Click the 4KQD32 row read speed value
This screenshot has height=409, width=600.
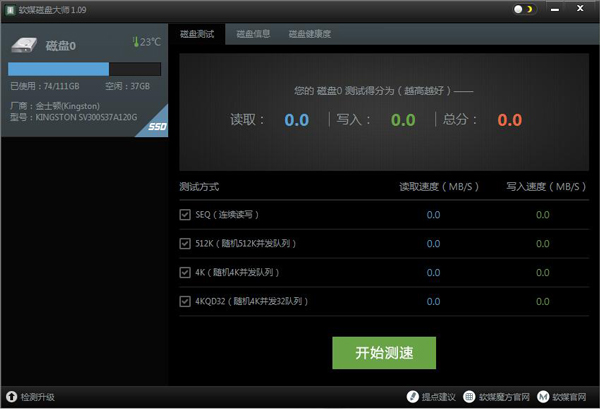434,301
